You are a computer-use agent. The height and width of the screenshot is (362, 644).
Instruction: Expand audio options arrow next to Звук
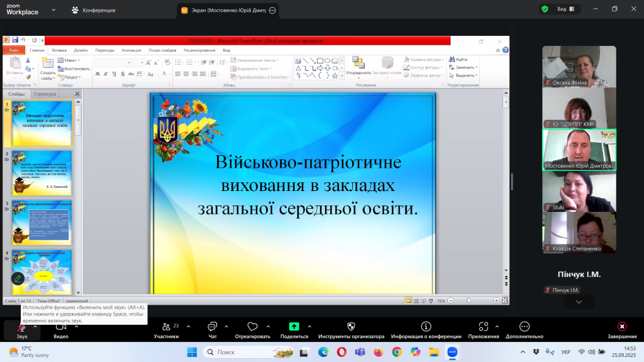click(35, 326)
